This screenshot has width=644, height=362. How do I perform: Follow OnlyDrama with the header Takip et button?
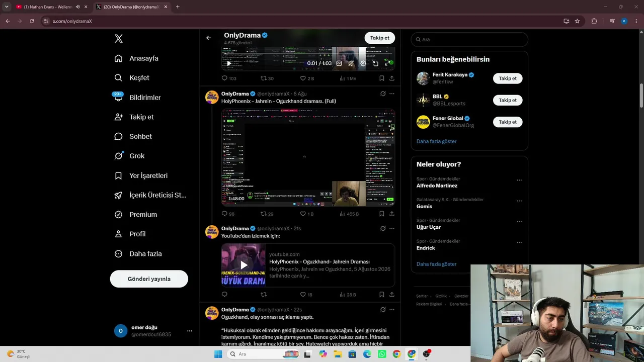(380, 38)
